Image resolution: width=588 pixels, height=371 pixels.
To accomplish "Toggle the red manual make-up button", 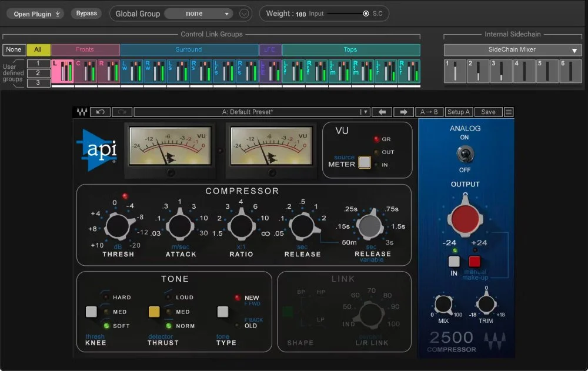I will pyautogui.click(x=475, y=262).
